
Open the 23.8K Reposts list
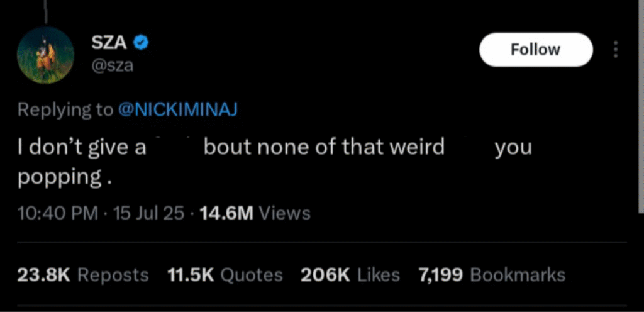pyautogui.click(x=82, y=275)
